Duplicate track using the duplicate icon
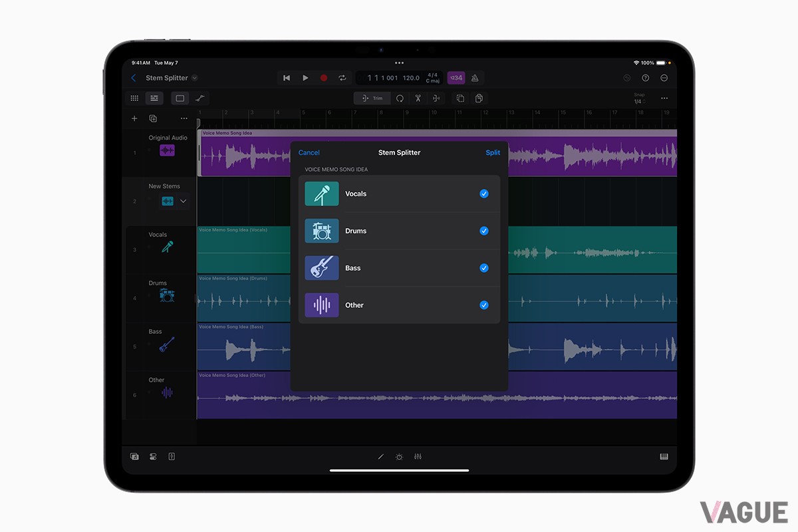798x532 pixels. click(153, 118)
